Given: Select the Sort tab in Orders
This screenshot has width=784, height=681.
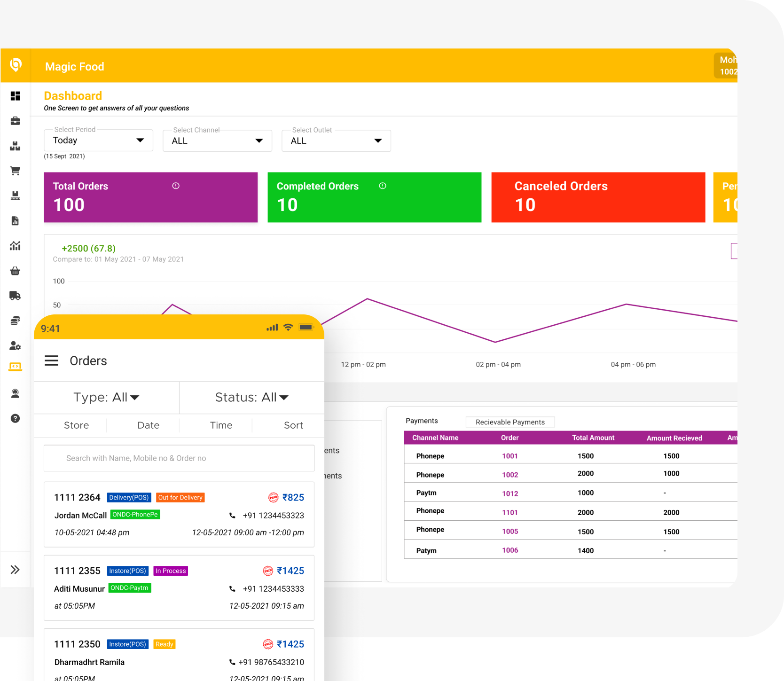Looking at the screenshot, I should pos(293,425).
